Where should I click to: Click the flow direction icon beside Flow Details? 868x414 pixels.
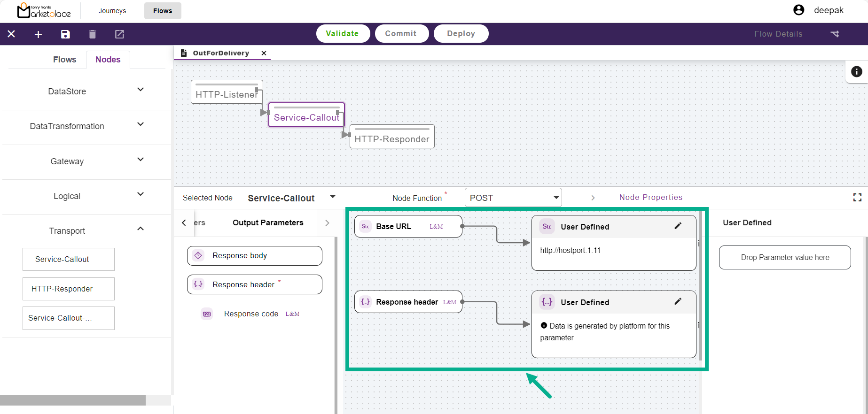835,34
